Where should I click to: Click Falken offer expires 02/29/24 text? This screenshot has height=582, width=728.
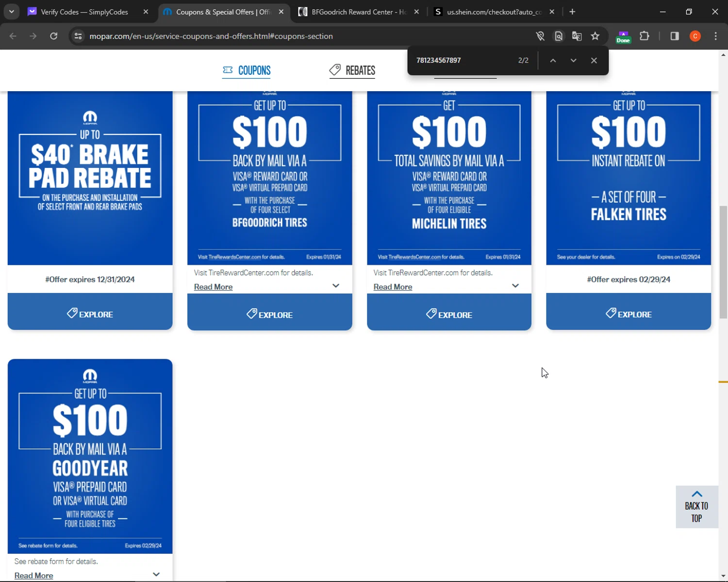[629, 279]
